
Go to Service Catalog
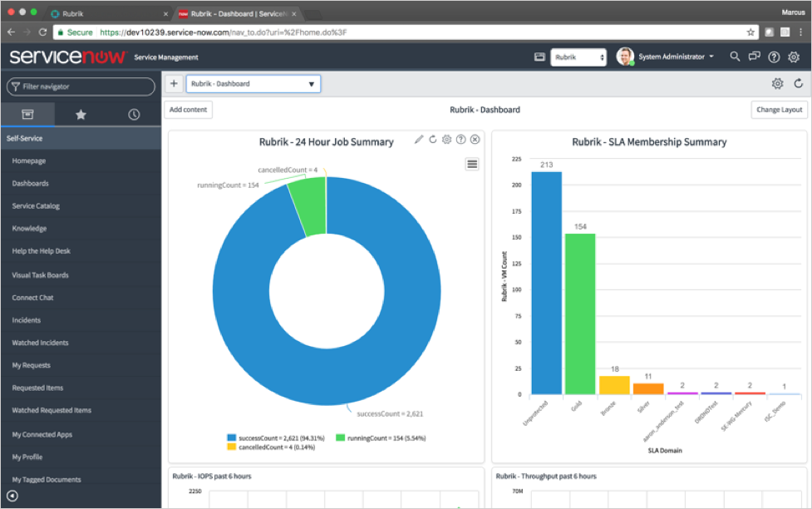(x=36, y=205)
